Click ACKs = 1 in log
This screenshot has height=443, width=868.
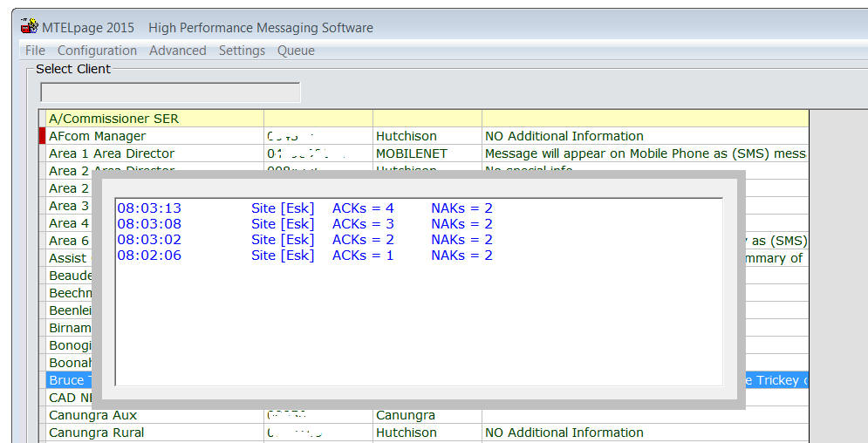pos(363,255)
